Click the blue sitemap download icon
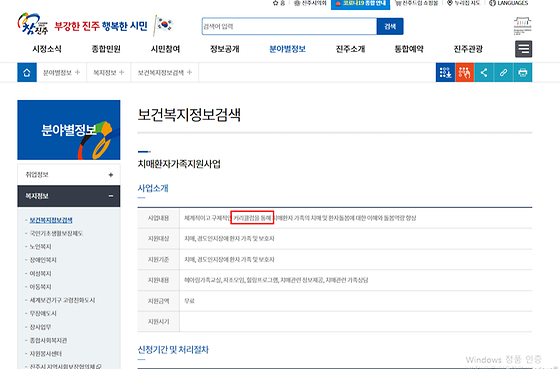This screenshot has width=560, height=369. tap(445, 73)
